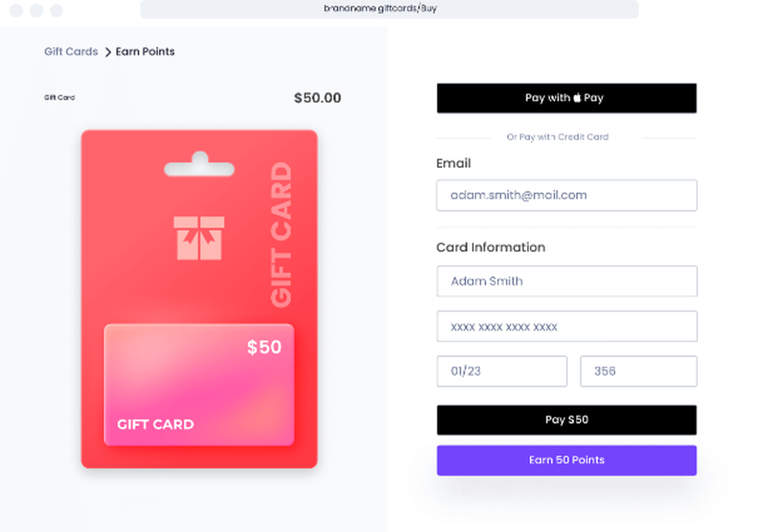Click the CVC field showing 356
This screenshot has width=773, height=532.
pos(638,371)
